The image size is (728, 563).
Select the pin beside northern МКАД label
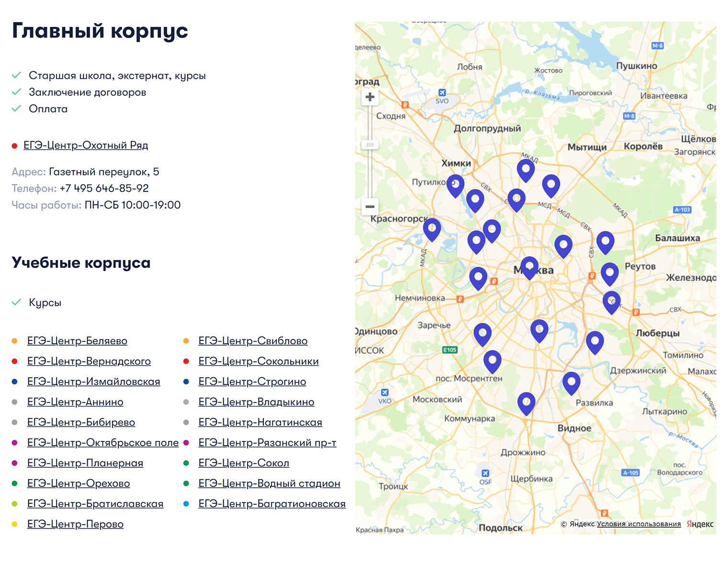[x=526, y=171]
